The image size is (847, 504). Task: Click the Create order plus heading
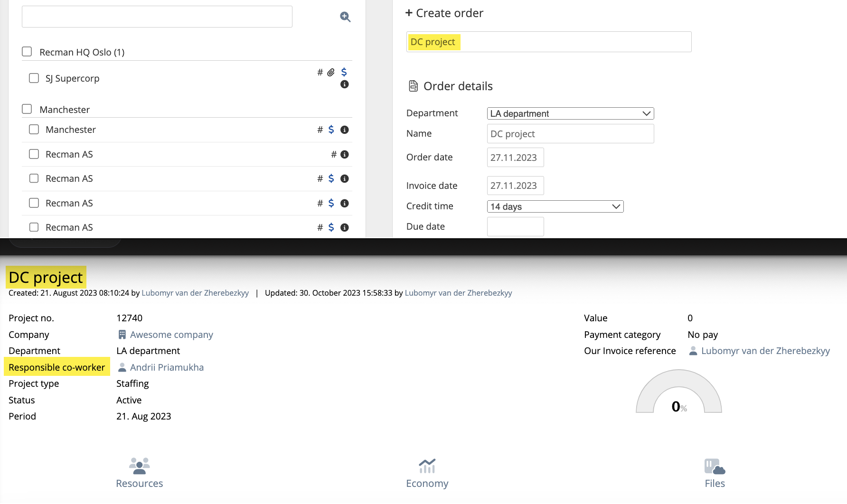click(444, 13)
